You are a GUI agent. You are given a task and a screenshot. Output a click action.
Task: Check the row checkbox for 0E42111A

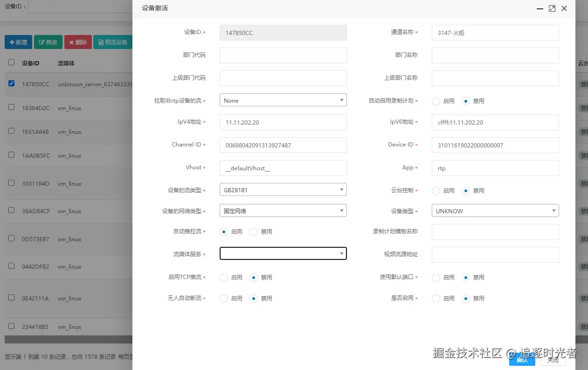click(x=12, y=298)
